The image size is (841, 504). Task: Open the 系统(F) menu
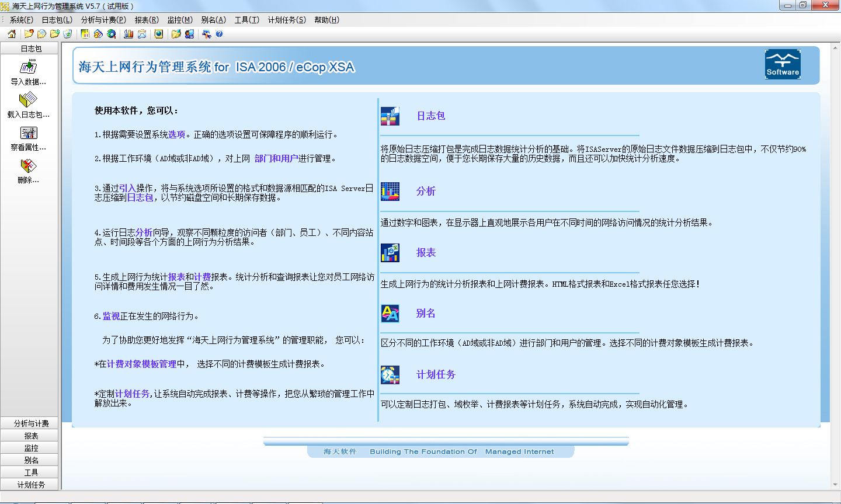click(22, 20)
